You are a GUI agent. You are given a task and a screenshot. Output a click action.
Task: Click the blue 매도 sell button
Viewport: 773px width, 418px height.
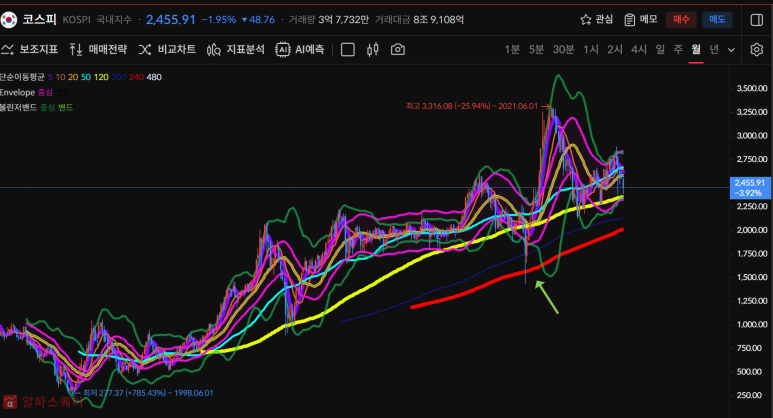click(717, 20)
